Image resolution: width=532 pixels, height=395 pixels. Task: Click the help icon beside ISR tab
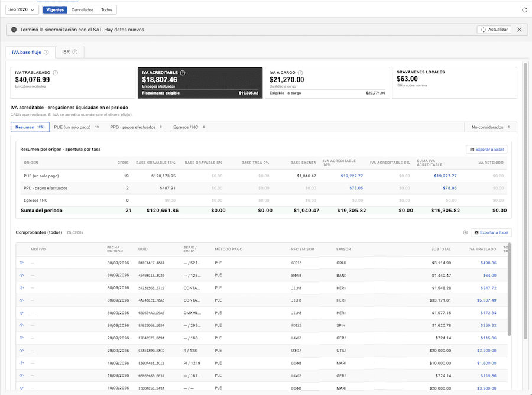75,52
